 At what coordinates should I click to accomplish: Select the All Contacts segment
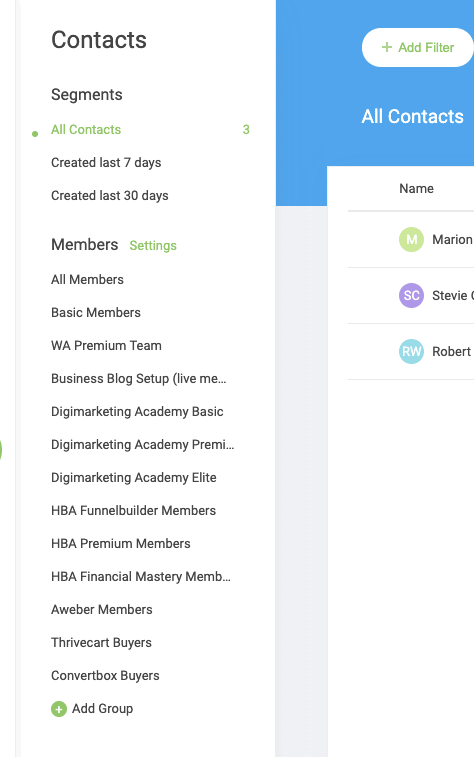click(x=86, y=129)
